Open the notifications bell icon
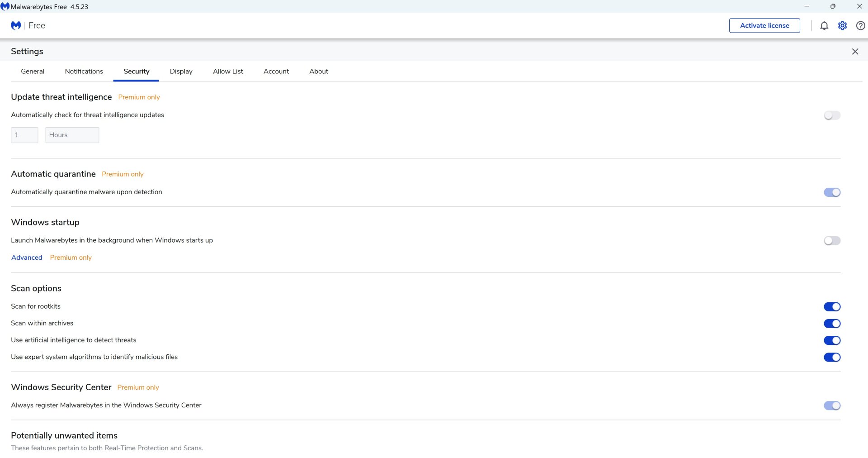 824,26
